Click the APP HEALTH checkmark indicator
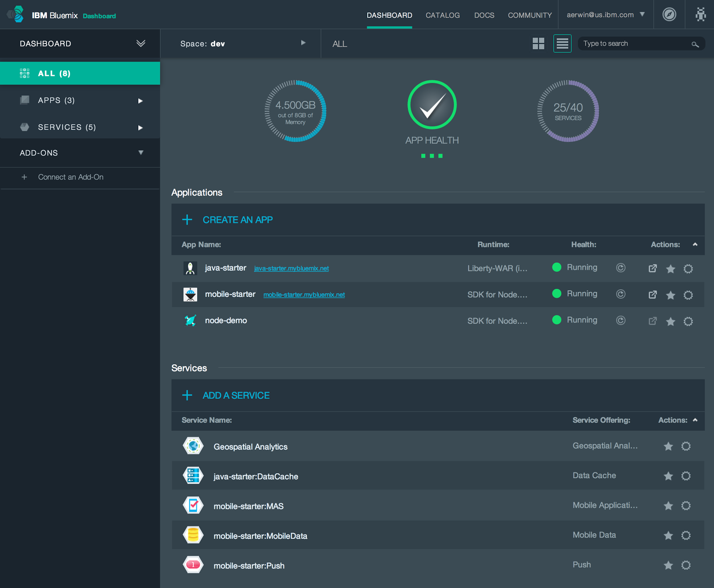Viewport: 714px width, 588px height. [x=432, y=105]
